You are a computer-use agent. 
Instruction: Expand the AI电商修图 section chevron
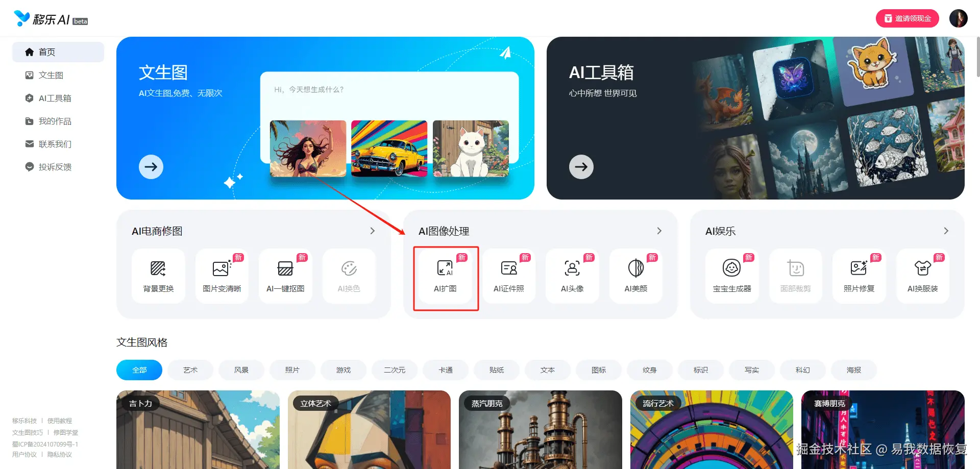373,231
